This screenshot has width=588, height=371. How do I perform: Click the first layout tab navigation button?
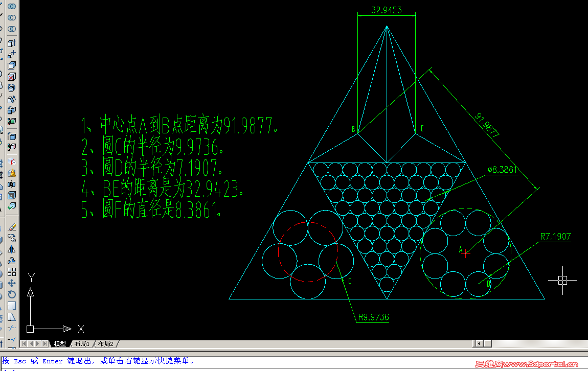click(x=23, y=343)
